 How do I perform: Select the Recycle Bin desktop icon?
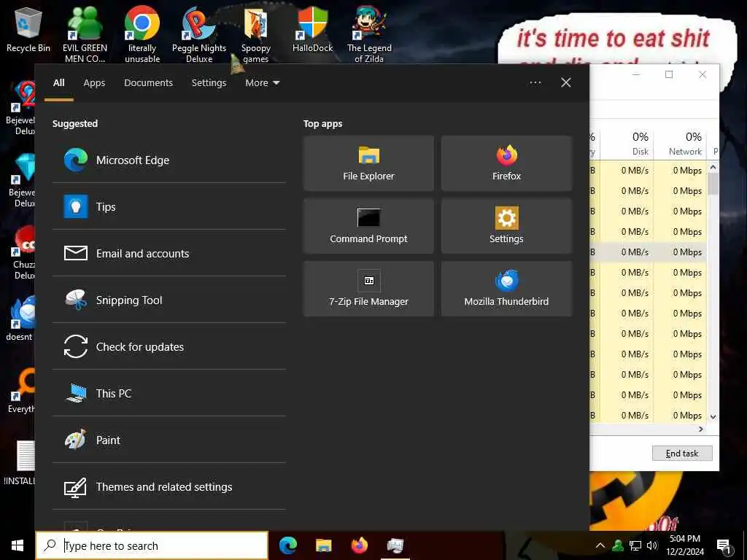tap(28, 29)
